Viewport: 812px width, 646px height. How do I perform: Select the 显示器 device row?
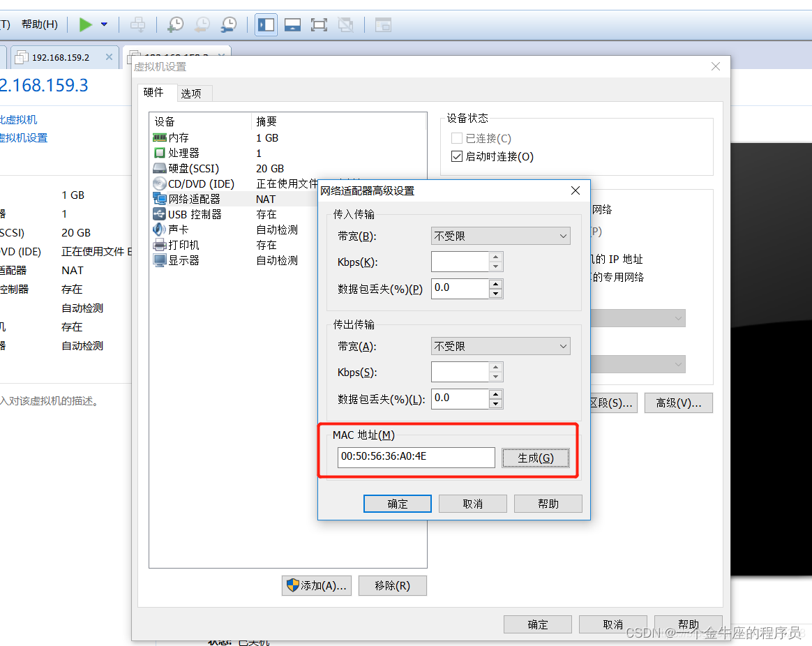coord(235,260)
